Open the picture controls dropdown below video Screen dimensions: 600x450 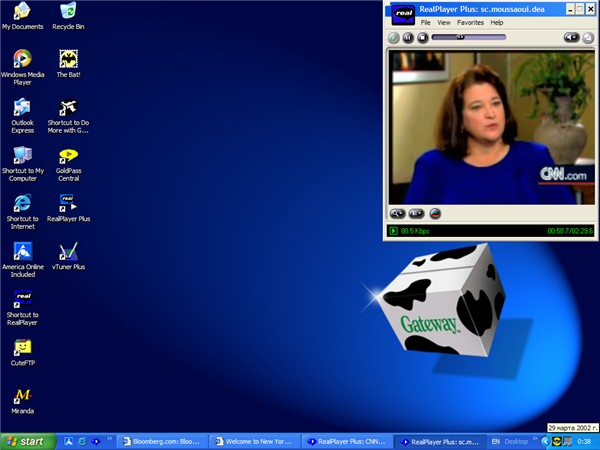click(x=416, y=214)
